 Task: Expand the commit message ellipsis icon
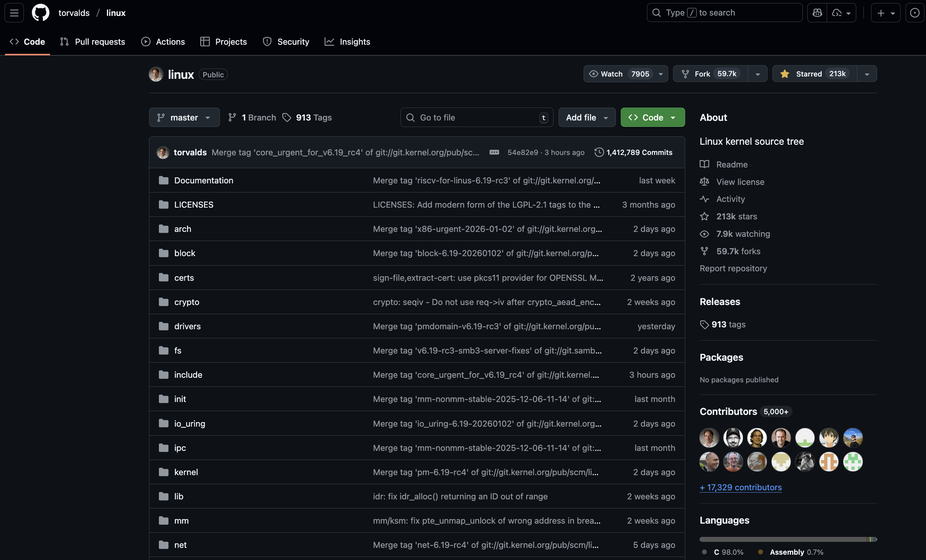click(x=494, y=152)
